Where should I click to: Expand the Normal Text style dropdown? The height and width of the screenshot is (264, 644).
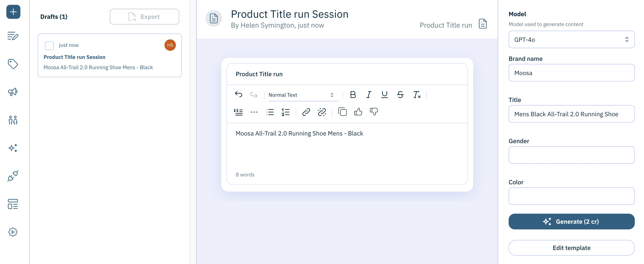(301, 94)
